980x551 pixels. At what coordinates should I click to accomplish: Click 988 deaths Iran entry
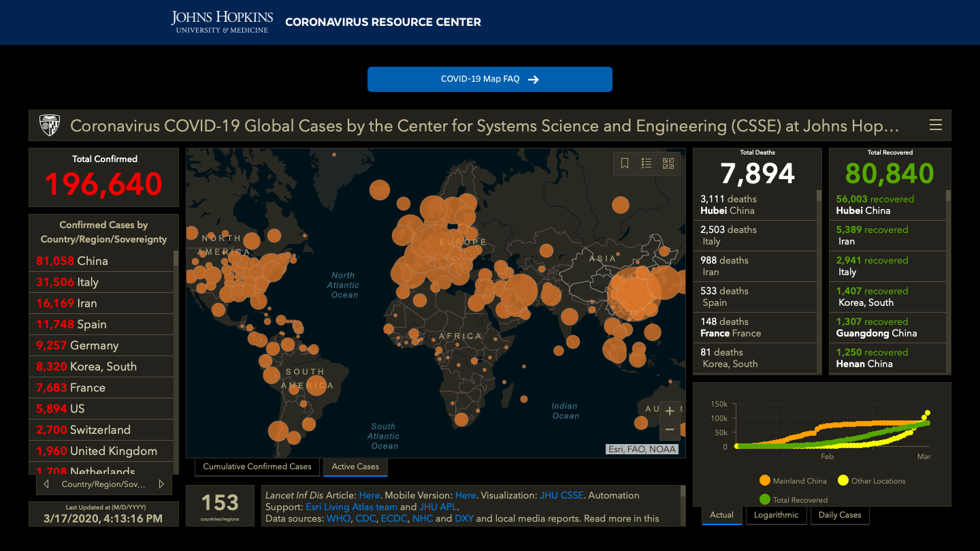[755, 266]
